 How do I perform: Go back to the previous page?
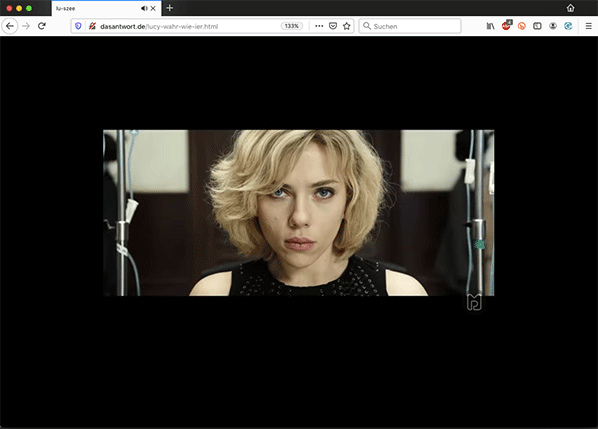tap(10, 26)
